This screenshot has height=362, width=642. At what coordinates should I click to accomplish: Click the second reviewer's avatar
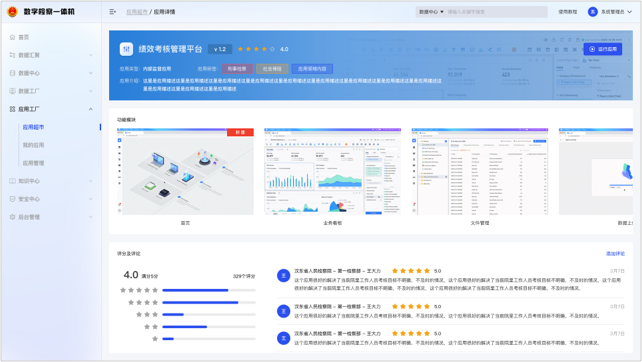click(x=283, y=311)
